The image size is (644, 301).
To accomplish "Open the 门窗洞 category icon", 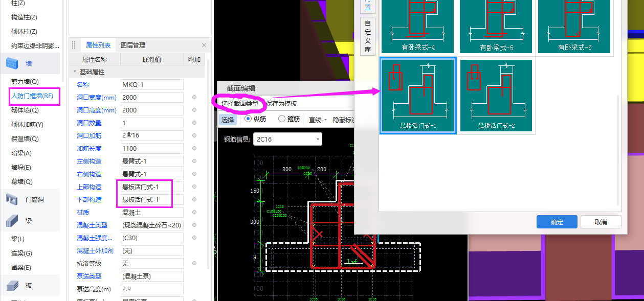I will (12, 199).
